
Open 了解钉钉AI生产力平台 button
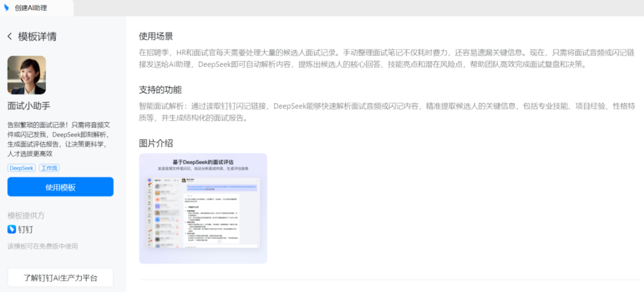tap(60, 278)
